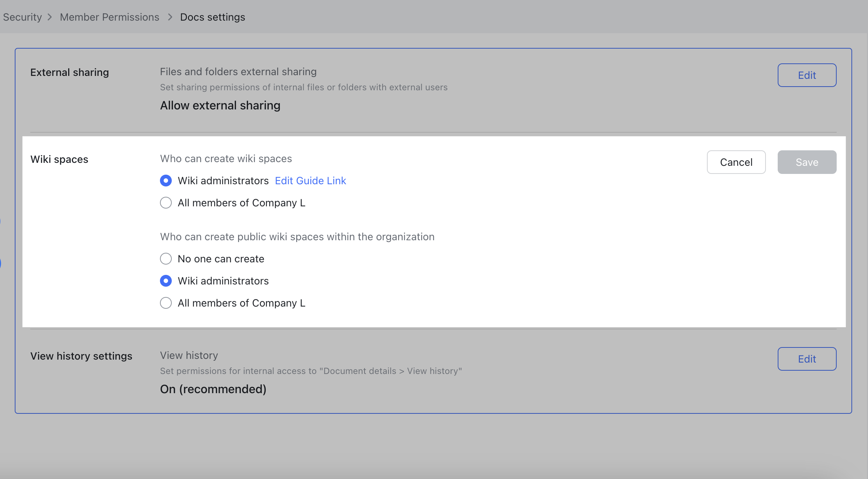Open the Edit Guide Link
The height and width of the screenshot is (479, 868).
pyautogui.click(x=310, y=181)
